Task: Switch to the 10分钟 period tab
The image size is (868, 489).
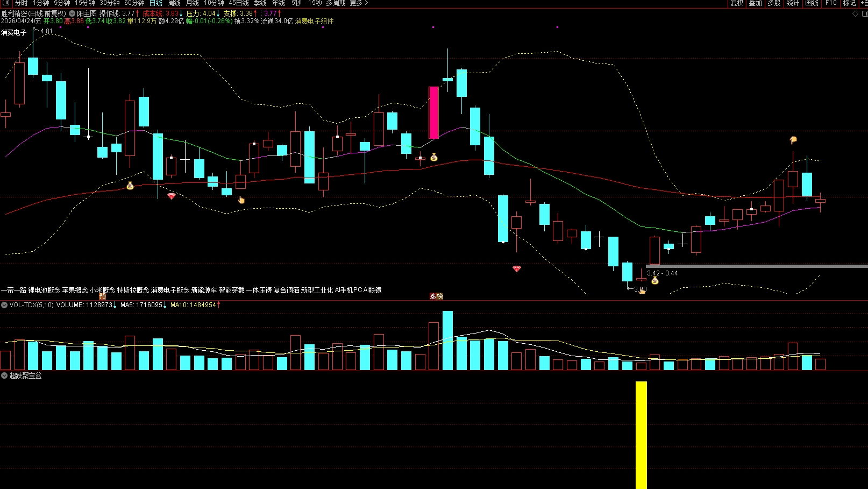Action: (x=214, y=3)
